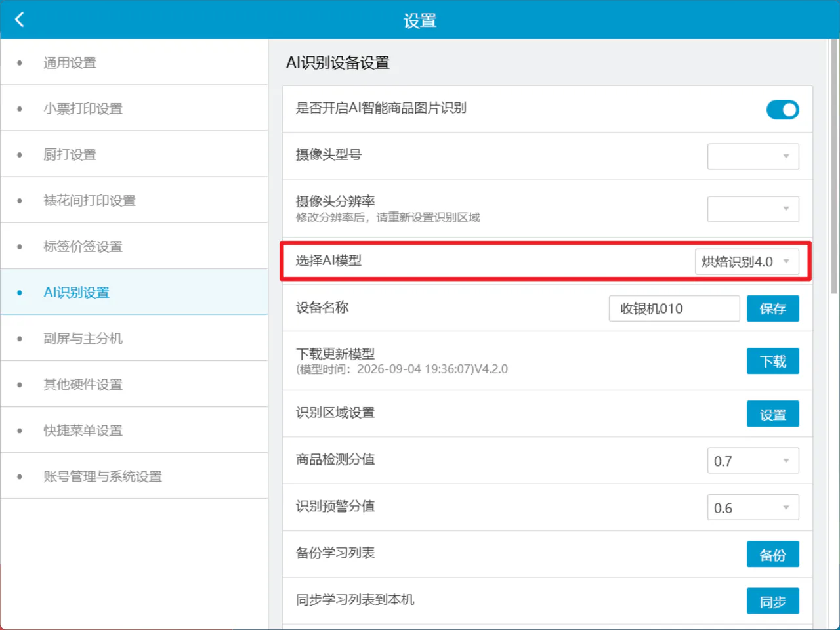Screen dimensions: 840x630
Task: Click the model time text V4.2.0
Action: coord(402,369)
